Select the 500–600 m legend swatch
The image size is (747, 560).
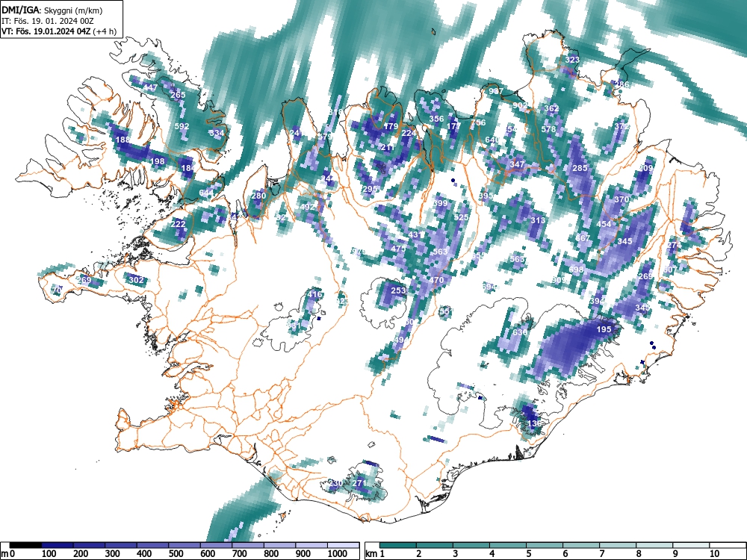click(185, 545)
